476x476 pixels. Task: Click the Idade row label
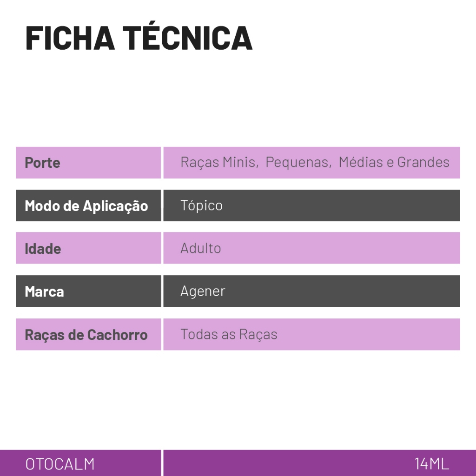pyautogui.click(x=43, y=249)
